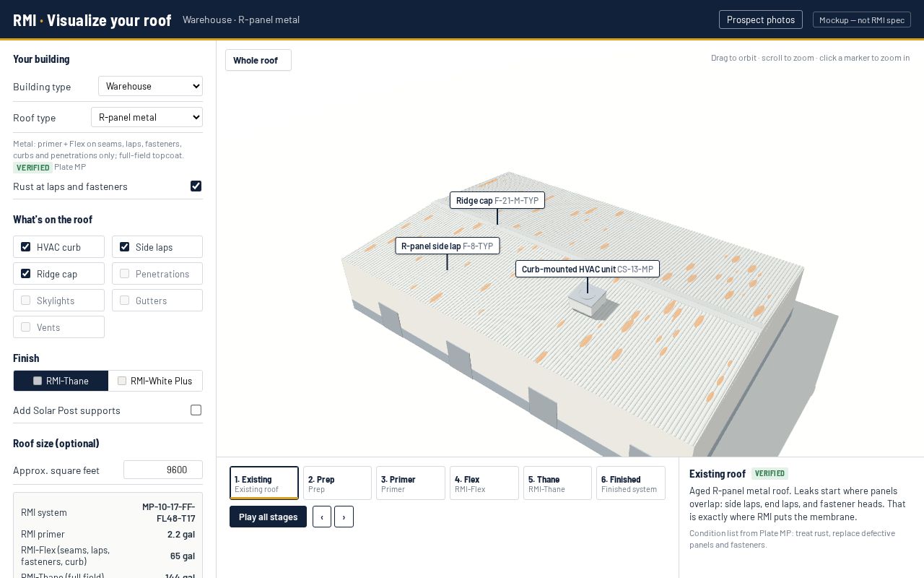Click the Mockup — not RMI spec badge

point(862,20)
